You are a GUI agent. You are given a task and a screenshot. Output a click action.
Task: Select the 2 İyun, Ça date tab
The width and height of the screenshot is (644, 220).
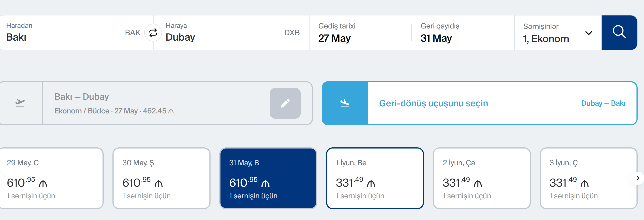tap(481, 178)
